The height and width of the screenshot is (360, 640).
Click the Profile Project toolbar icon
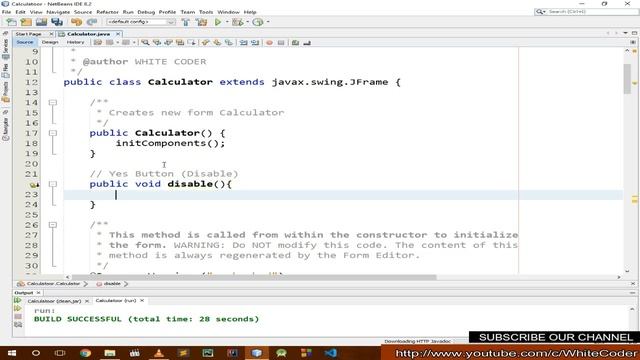pos(258,22)
